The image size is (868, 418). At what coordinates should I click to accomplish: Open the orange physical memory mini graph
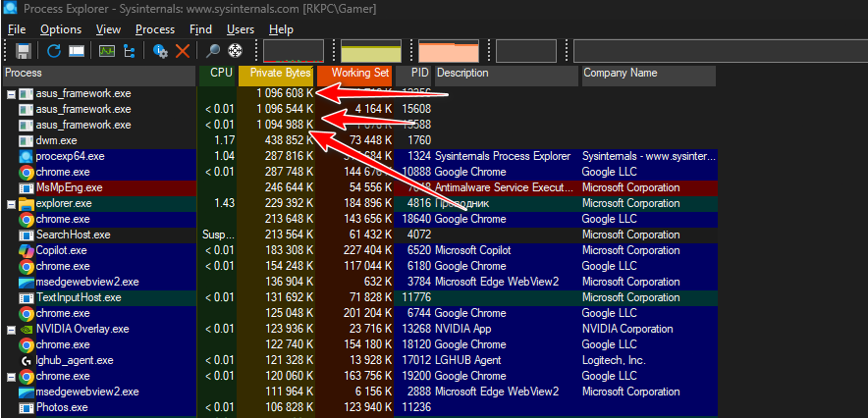(x=449, y=51)
